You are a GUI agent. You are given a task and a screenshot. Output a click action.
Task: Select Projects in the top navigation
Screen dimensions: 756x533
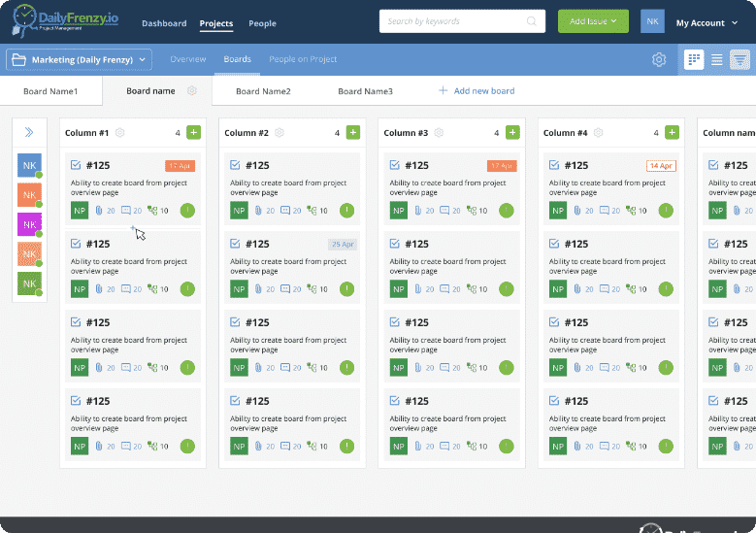tap(216, 23)
